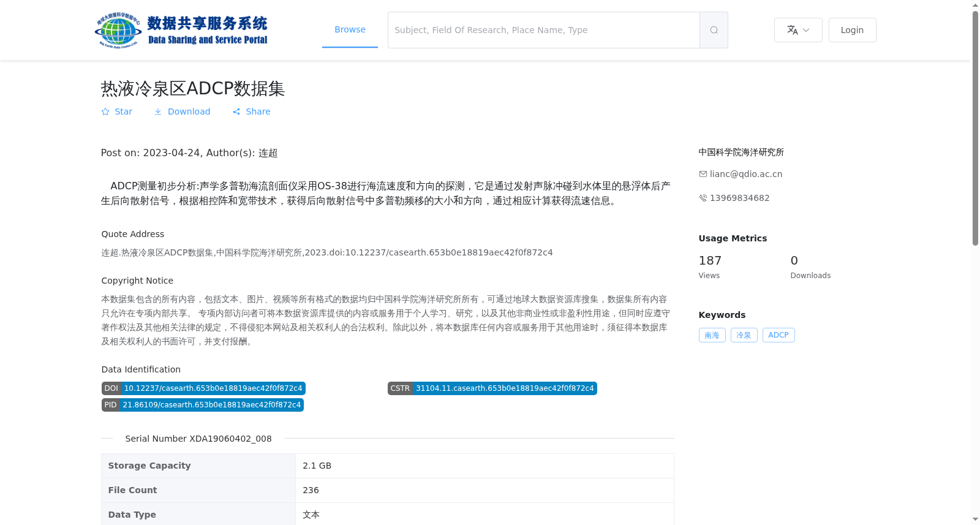The height and width of the screenshot is (525, 980).
Task: Click the Storage Capacity value 2.1 GB
Action: 317,466
